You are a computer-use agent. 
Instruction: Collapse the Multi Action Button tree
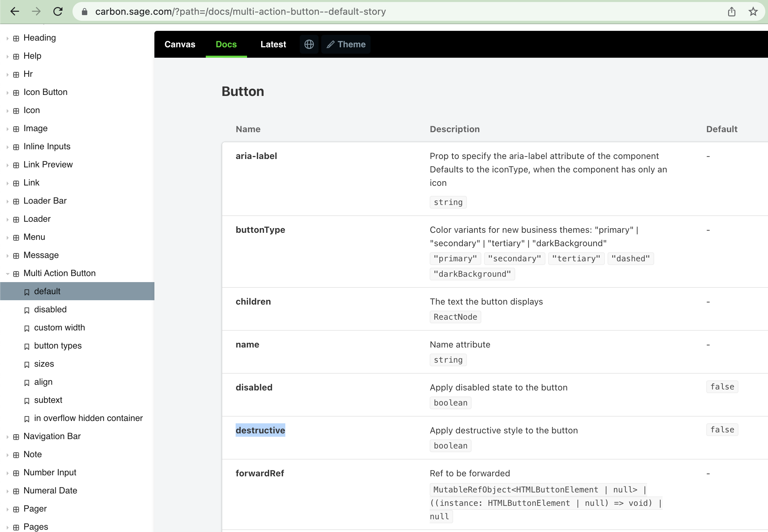(7, 273)
